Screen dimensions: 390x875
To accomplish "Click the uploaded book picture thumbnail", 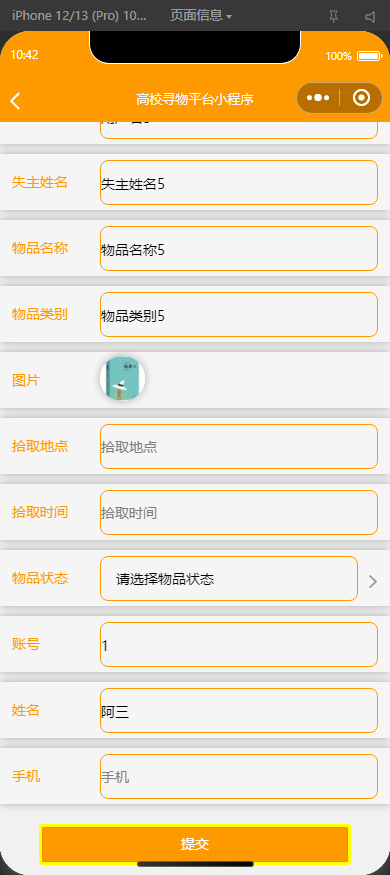I will click(x=123, y=379).
